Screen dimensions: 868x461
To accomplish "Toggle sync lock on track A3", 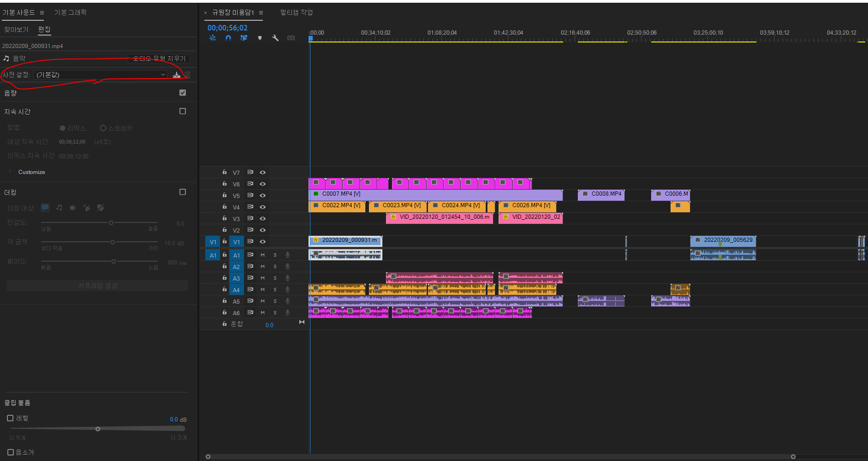I will (250, 278).
